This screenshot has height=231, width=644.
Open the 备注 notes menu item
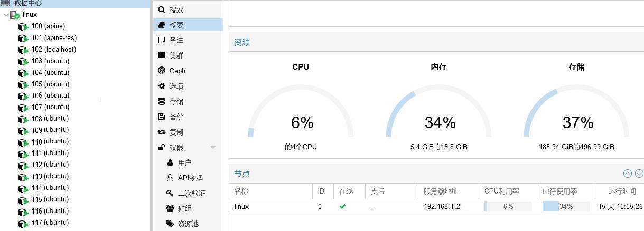[176, 40]
